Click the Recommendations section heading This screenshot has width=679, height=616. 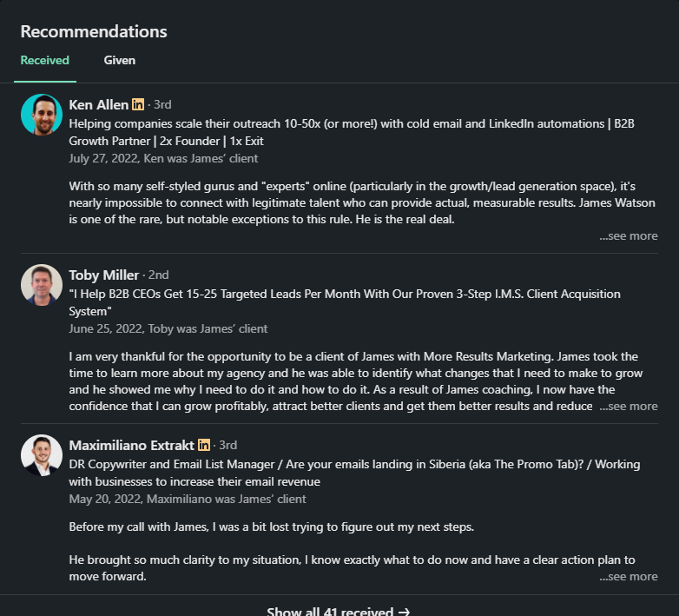point(94,31)
